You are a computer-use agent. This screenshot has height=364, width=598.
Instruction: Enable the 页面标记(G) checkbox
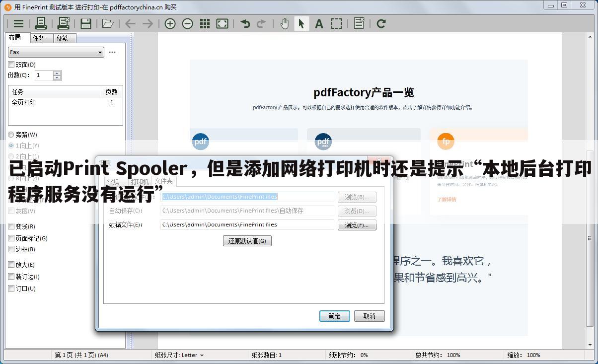11,238
